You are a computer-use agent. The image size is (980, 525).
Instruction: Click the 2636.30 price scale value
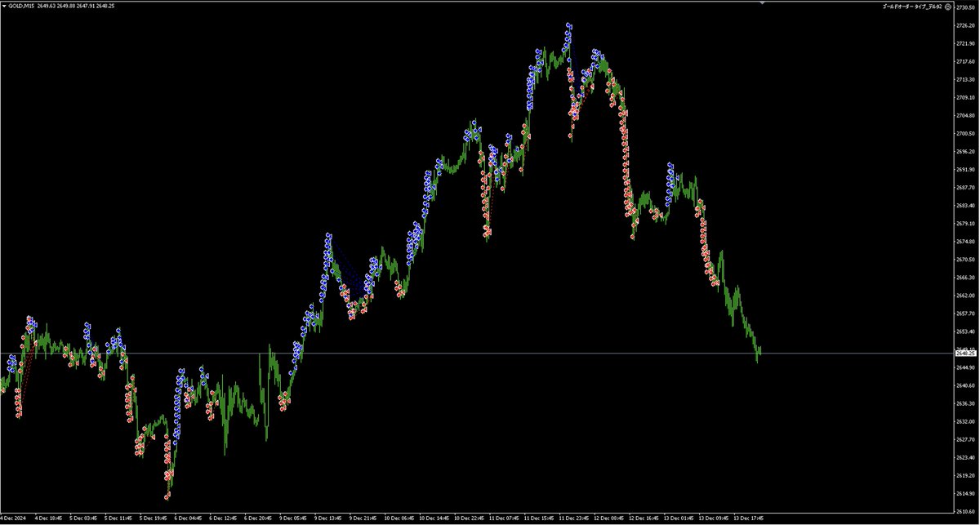click(964, 403)
